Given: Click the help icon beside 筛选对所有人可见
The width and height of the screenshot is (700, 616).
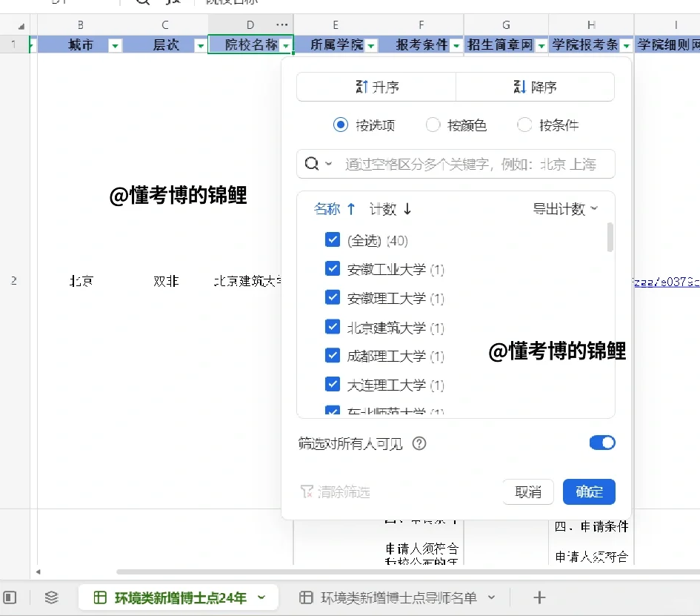Looking at the screenshot, I should pos(419,443).
